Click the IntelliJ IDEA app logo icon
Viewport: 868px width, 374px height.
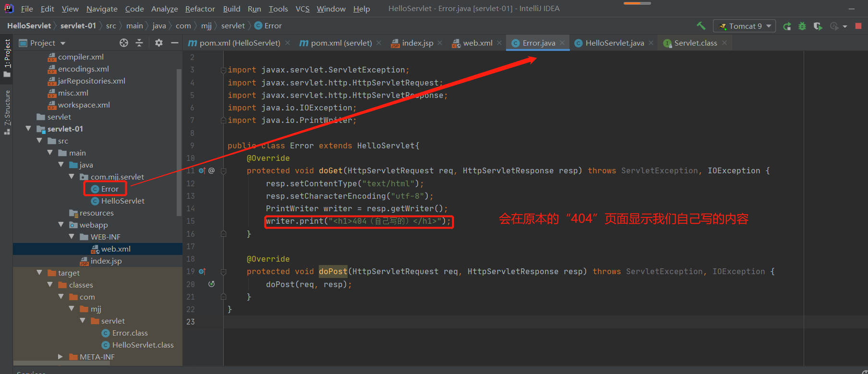pos(9,8)
